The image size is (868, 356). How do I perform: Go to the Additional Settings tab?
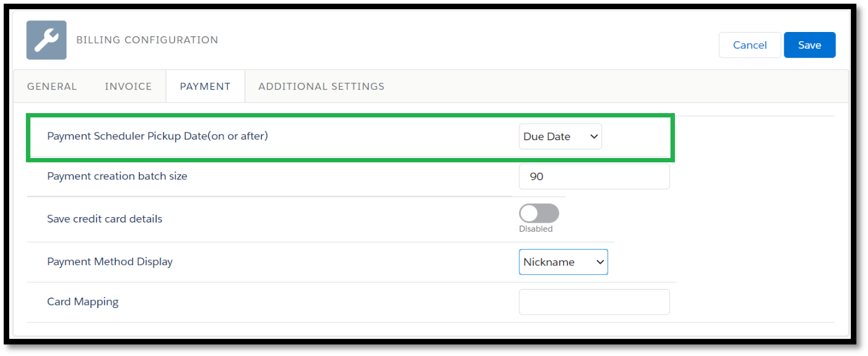point(322,86)
